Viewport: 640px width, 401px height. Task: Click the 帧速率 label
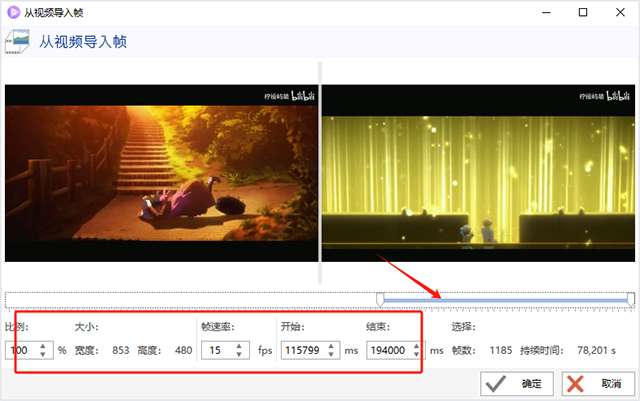pyautogui.click(x=218, y=327)
